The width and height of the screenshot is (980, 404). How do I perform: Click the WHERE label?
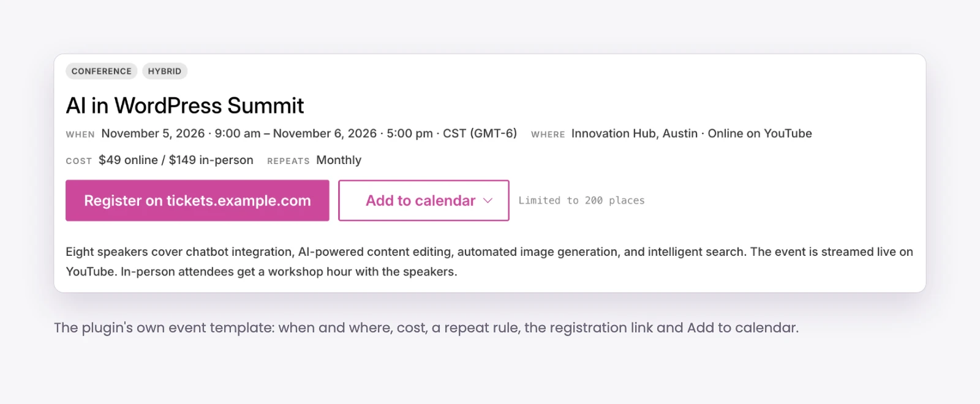point(548,135)
